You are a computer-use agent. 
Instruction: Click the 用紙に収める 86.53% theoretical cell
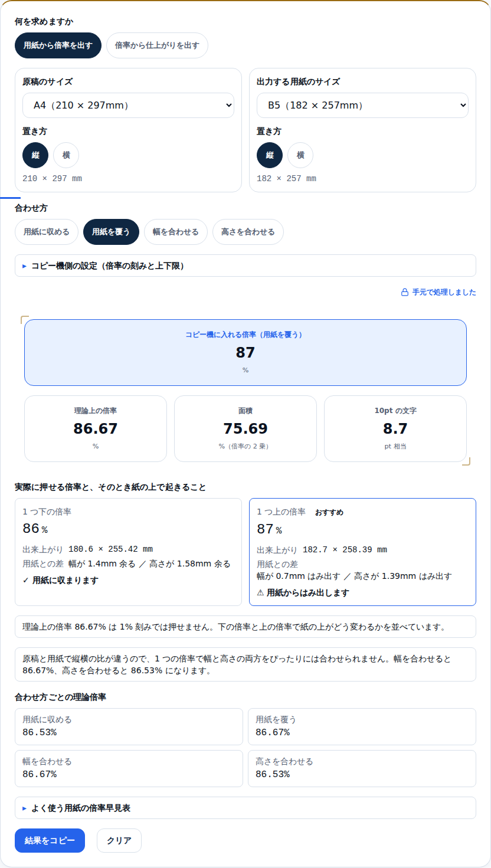tap(129, 726)
